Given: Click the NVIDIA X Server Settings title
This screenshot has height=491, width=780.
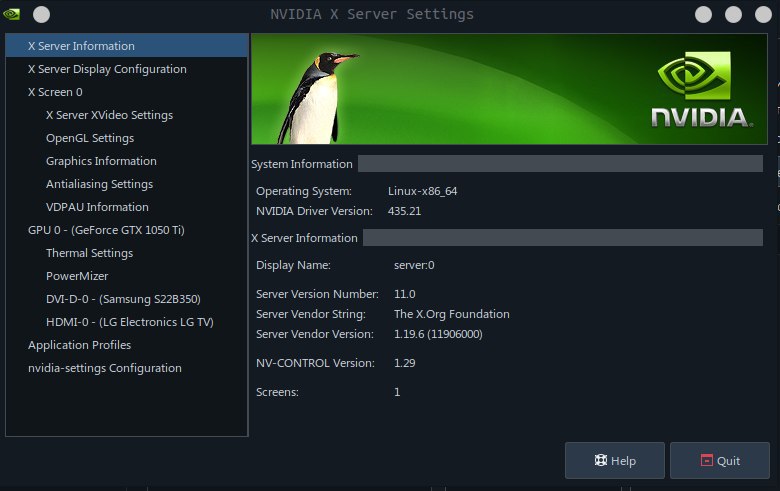Looking at the screenshot, I should point(372,14).
